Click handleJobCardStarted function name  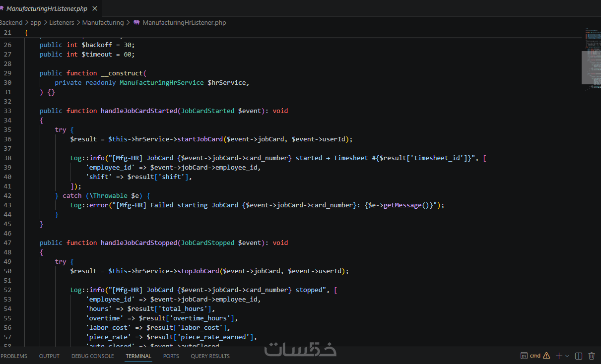tap(139, 111)
